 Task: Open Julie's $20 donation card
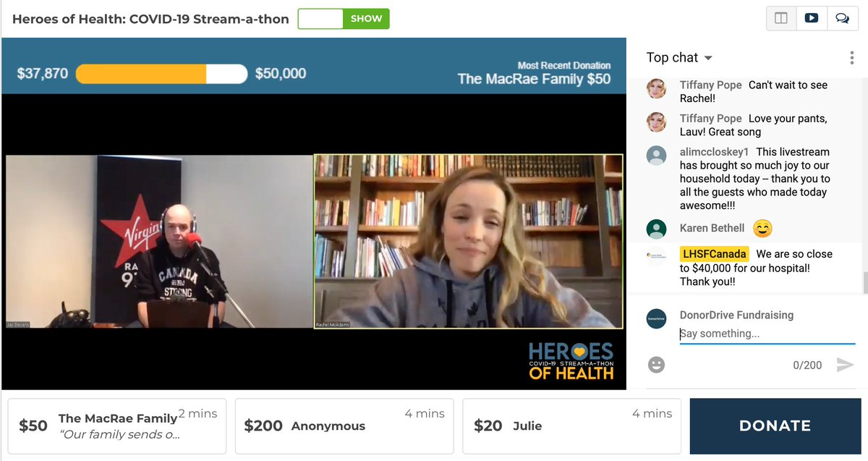[x=571, y=426]
